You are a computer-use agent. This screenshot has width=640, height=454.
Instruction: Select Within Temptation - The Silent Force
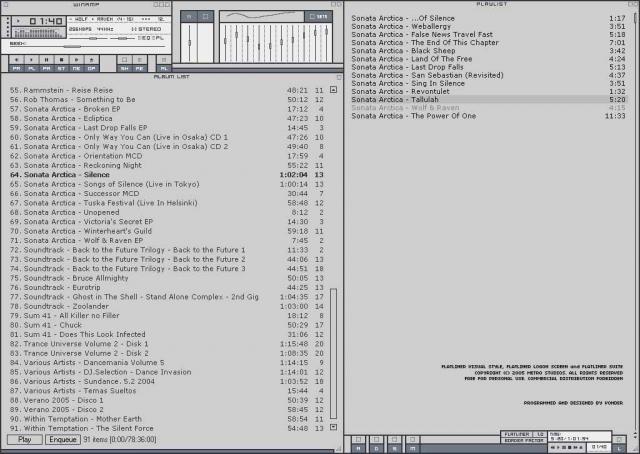pyautogui.click(x=167, y=428)
